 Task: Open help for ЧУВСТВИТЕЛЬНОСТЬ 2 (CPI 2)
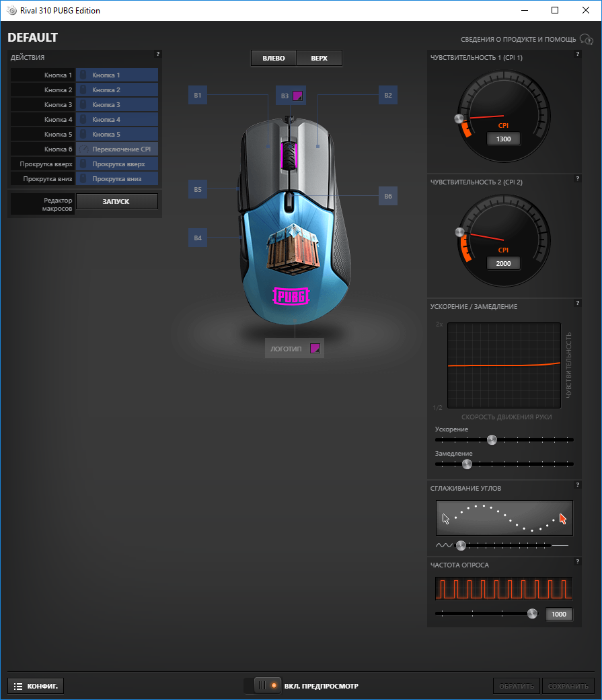(x=578, y=178)
